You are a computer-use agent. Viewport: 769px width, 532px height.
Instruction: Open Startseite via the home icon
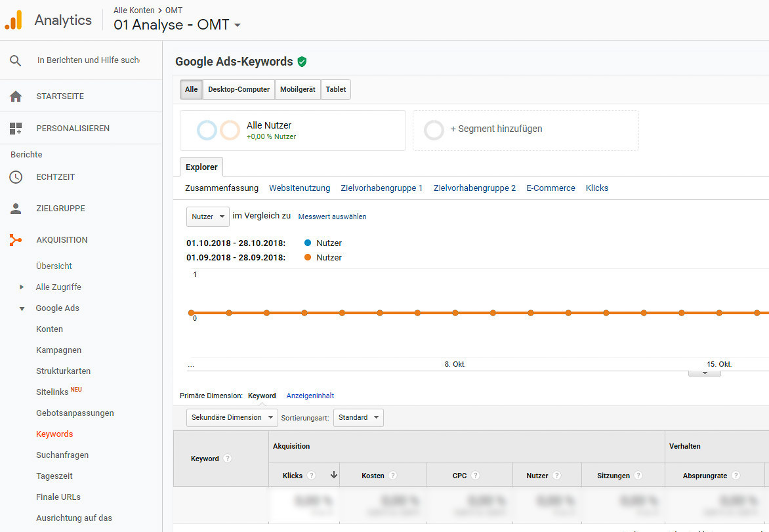click(x=16, y=96)
